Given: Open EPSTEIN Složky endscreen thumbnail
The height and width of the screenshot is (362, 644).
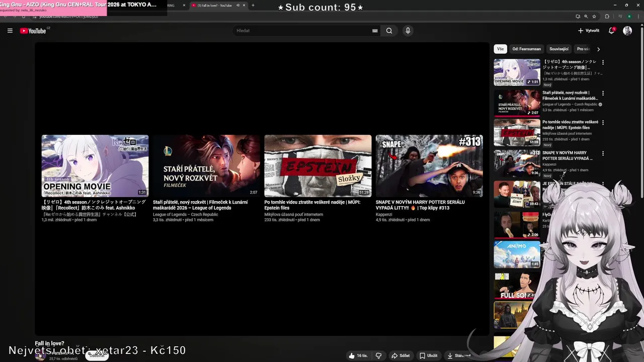Looking at the screenshot, I should [318, 165].
